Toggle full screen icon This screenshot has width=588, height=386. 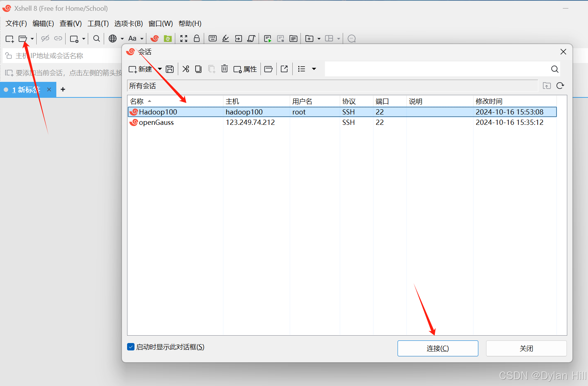[x=184, y=39]
